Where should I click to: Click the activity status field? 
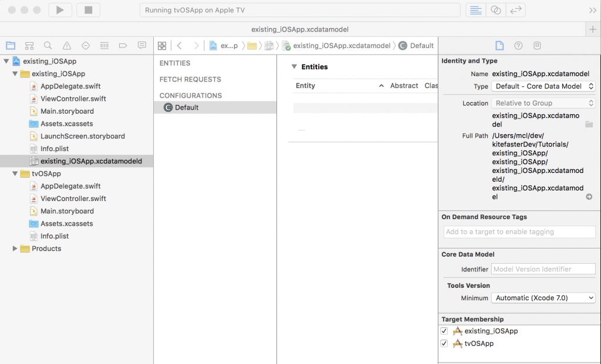click(x=300, y=10)
